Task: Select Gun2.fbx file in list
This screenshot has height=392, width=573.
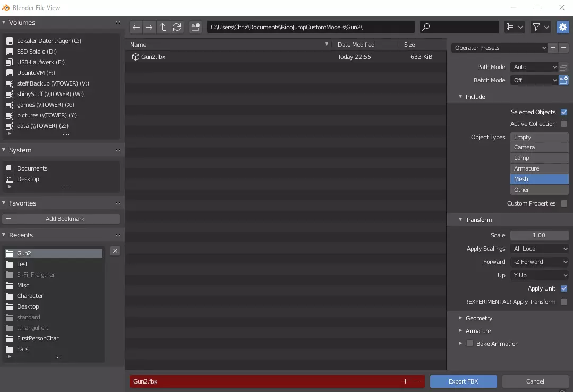Action: coord(285,57)
